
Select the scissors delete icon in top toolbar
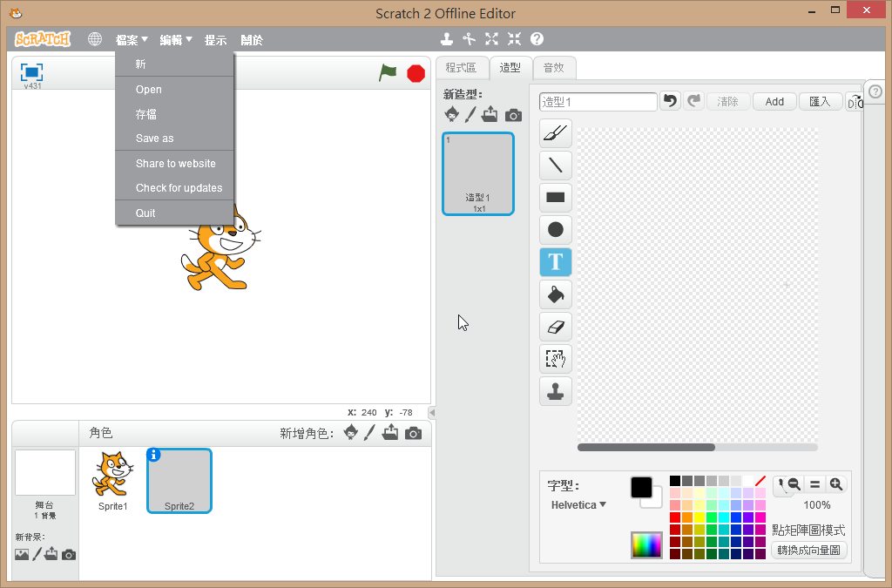click(x=469, y=38)
